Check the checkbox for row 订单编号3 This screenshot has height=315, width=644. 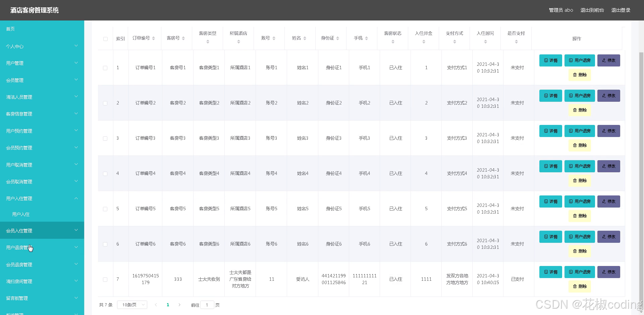105,138
